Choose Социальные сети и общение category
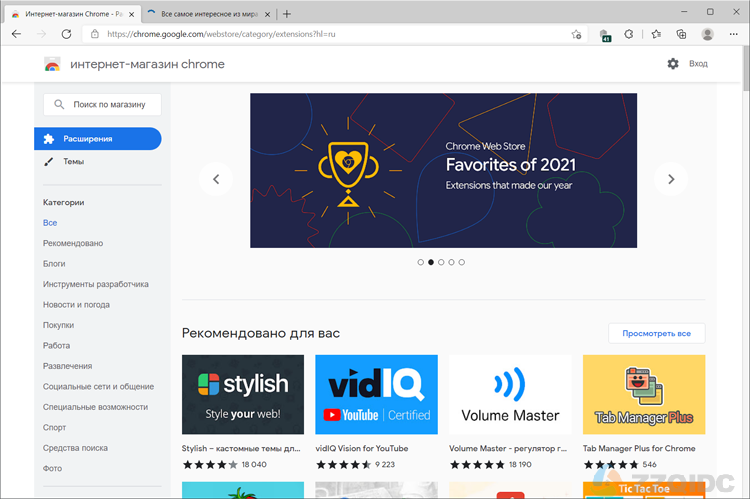This screenshot has height=499, width=750. click(x=99, y=387)
